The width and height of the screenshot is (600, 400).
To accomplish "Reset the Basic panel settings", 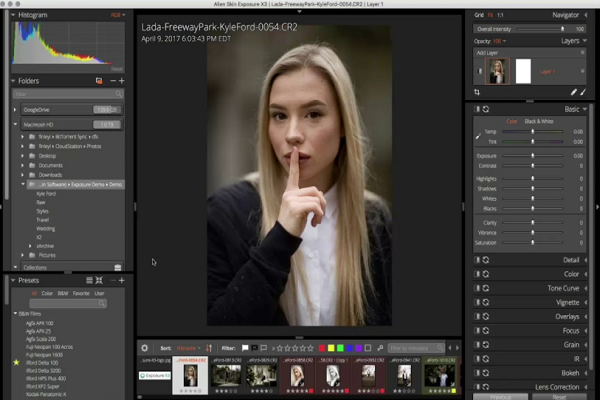I will [x=486, y=109].
